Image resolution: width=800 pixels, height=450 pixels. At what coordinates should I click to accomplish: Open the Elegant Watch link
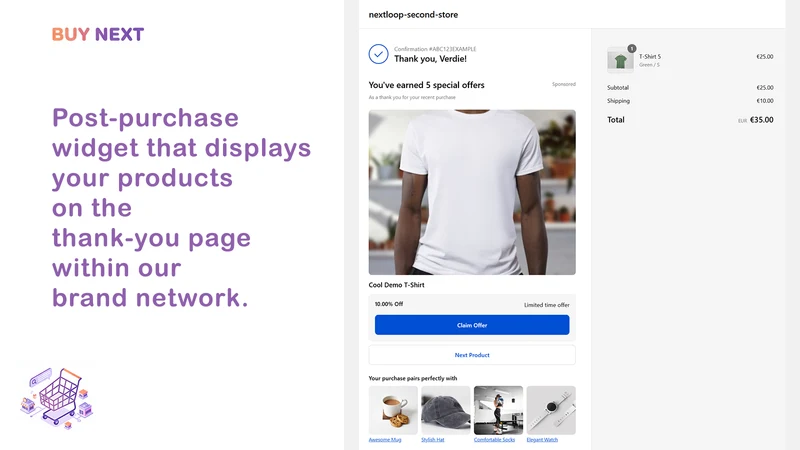[542, 440]
